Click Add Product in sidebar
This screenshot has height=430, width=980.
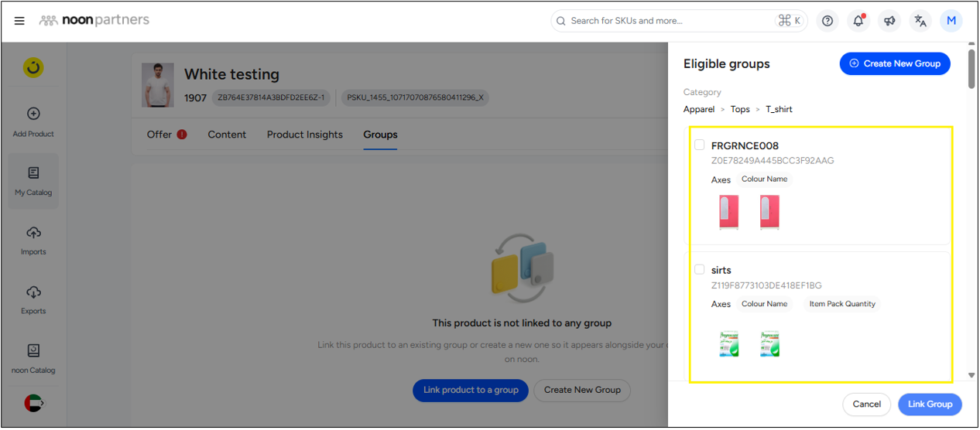pyautogui.click(x=33, y=122)
